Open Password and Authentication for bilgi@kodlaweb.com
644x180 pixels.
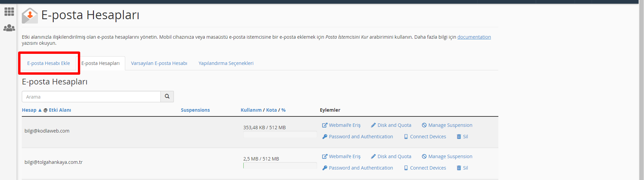[x=357, y=137]
